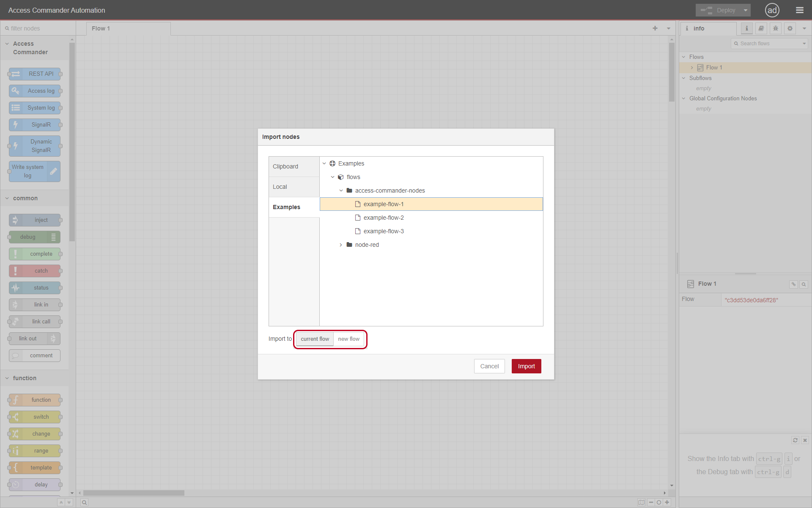Click the Flow 1 edit link icon in info panel
Screen dimensions: 812x508
click(x=793, y=284)
